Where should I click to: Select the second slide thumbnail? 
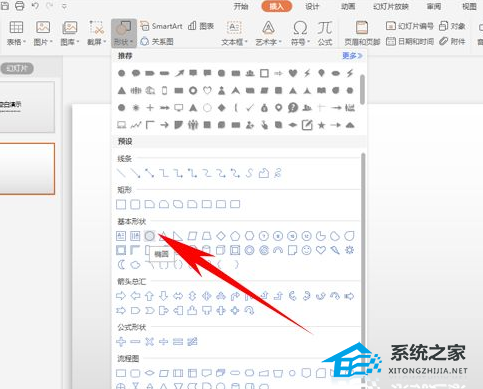pos(27,169)
